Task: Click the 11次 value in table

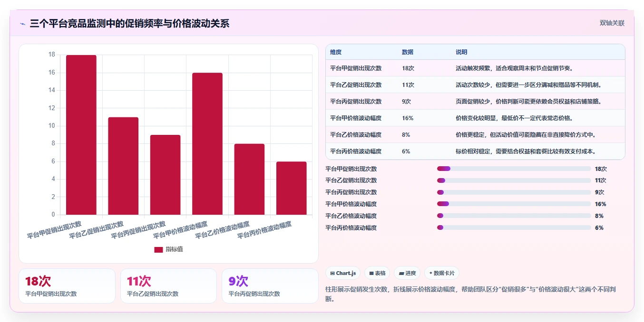Action: coord(408,85)
